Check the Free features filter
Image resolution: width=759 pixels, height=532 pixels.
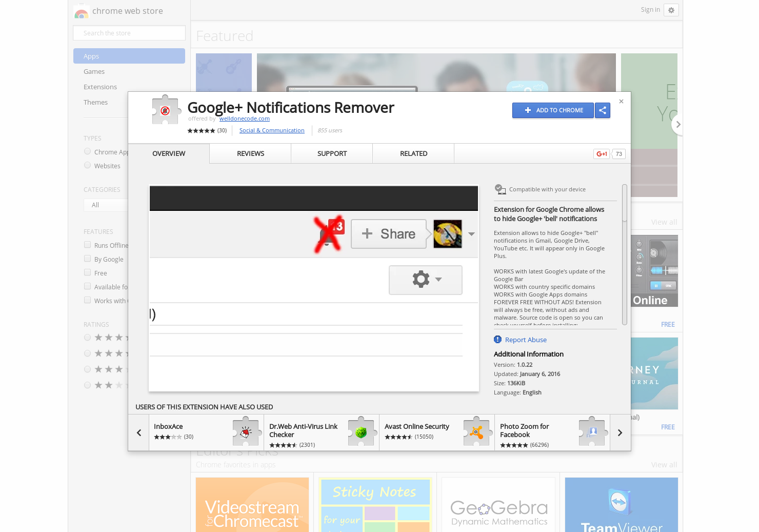[x=87, y=272]
